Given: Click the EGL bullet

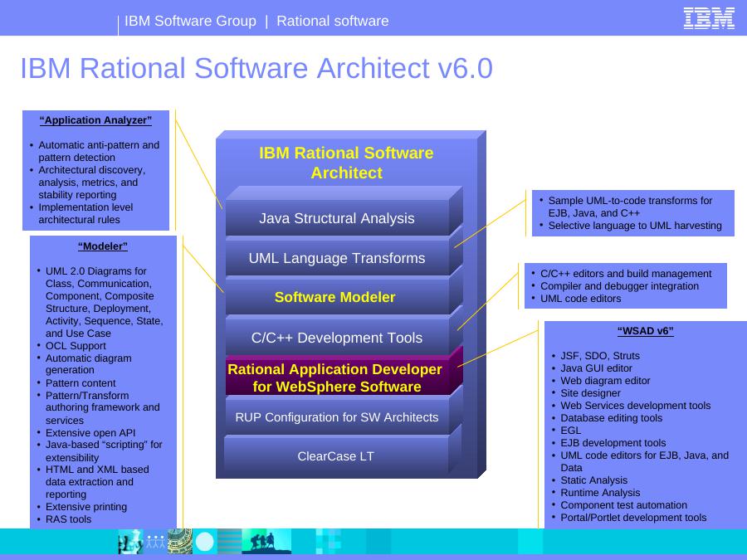Looking at the screenshot, I should 570,430.
